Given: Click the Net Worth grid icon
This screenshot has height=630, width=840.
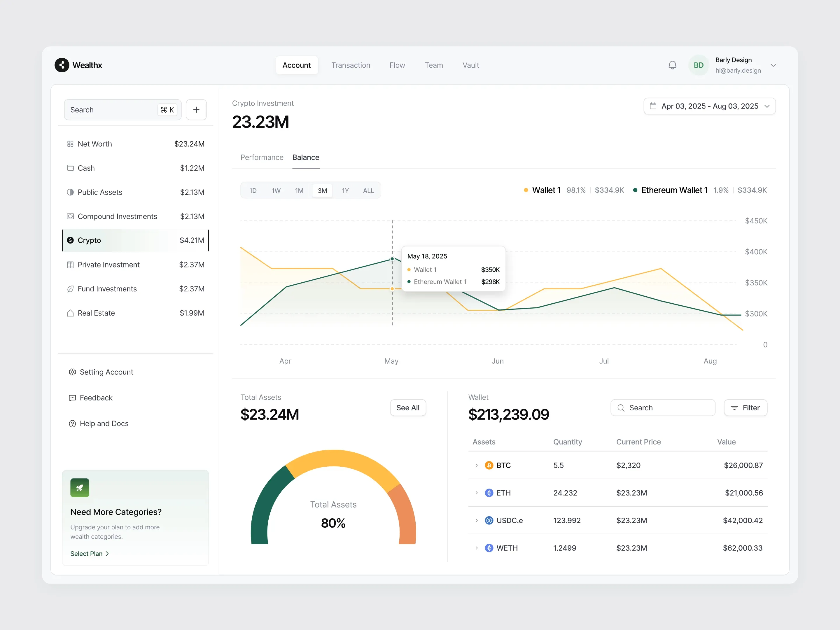Looking at the screenshot, I should pos(70,144).
